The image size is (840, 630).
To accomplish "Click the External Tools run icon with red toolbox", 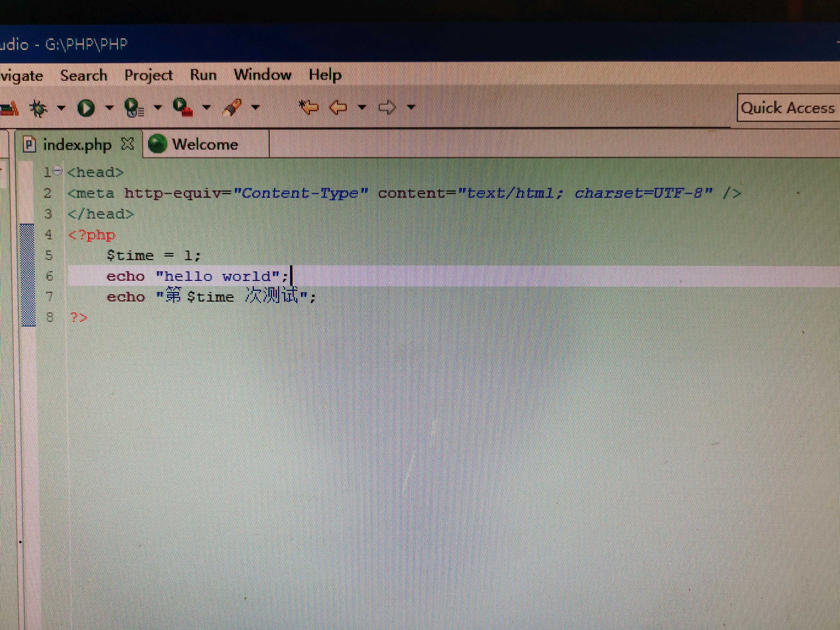I will (183, 107).
